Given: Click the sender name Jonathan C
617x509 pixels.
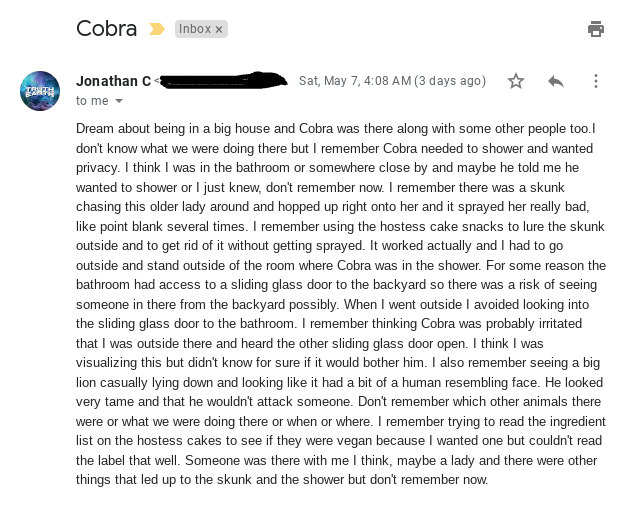Looking at the screenshot, I should tap(114, 81).
